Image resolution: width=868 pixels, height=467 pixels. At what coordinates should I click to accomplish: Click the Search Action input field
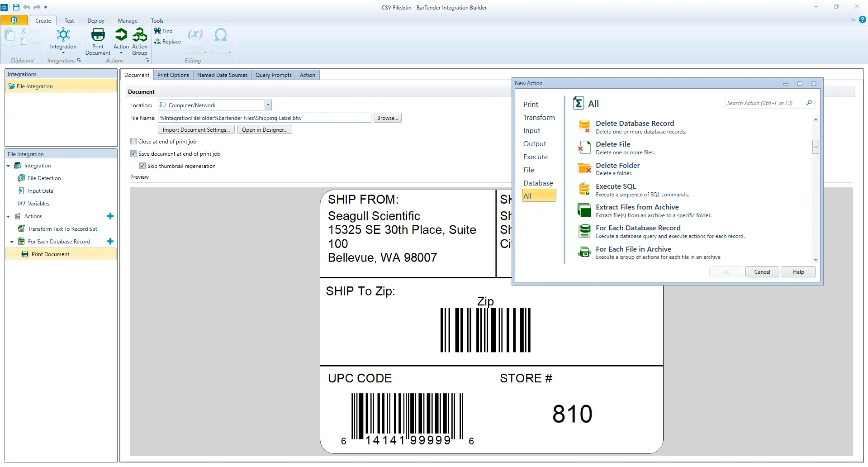click(765, 103)
